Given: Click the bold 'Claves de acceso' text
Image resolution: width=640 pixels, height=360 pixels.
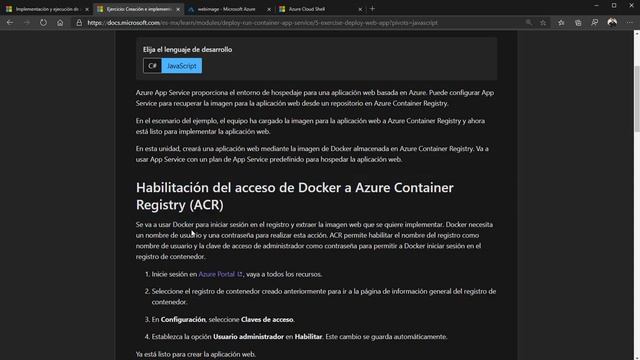Looking at the screenshot, I should [x=267, y=320].
